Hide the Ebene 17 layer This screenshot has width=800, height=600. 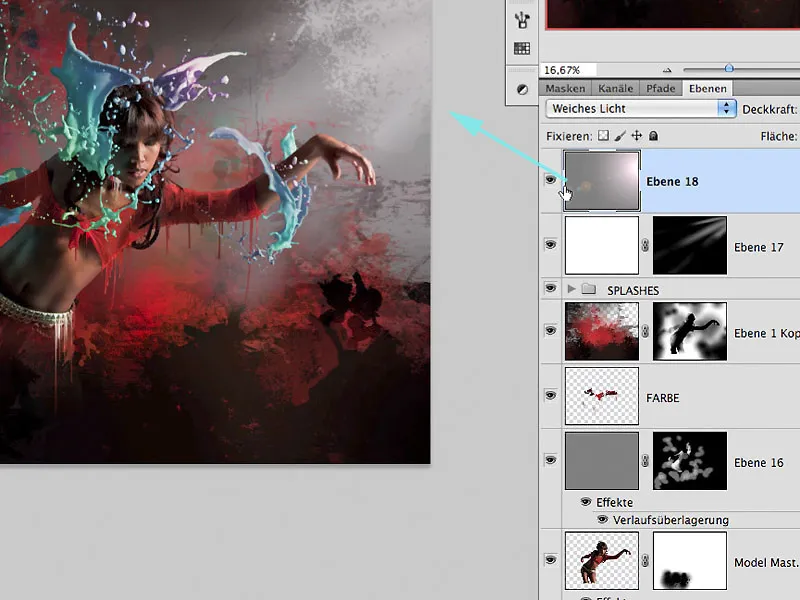point(551,244)
